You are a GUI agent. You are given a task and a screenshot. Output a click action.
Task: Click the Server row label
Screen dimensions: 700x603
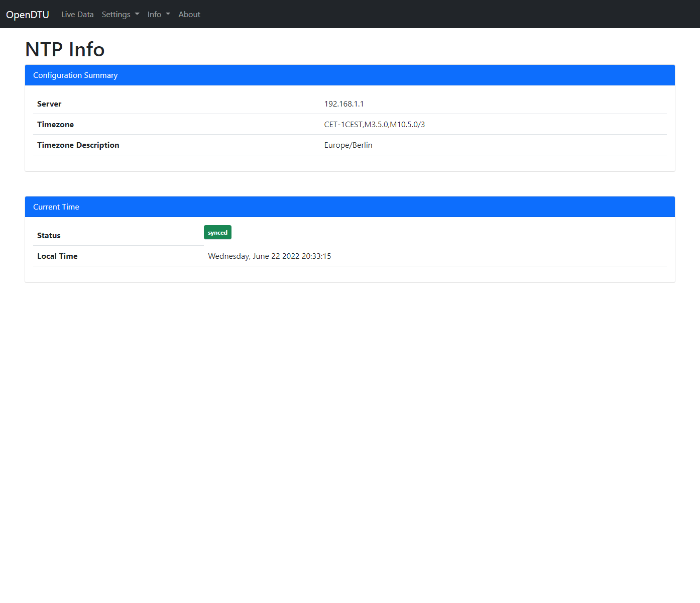coord(49,104)
